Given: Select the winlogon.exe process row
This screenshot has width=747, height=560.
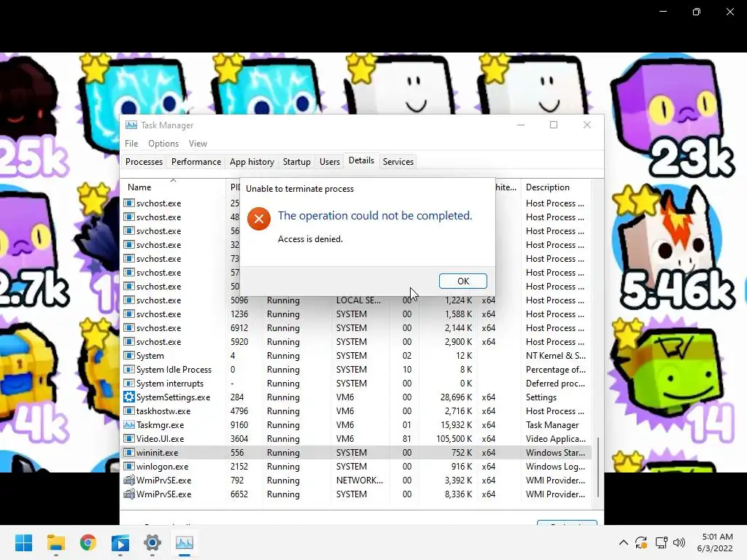Looking at the screenshot, I should tap(356, 466).
